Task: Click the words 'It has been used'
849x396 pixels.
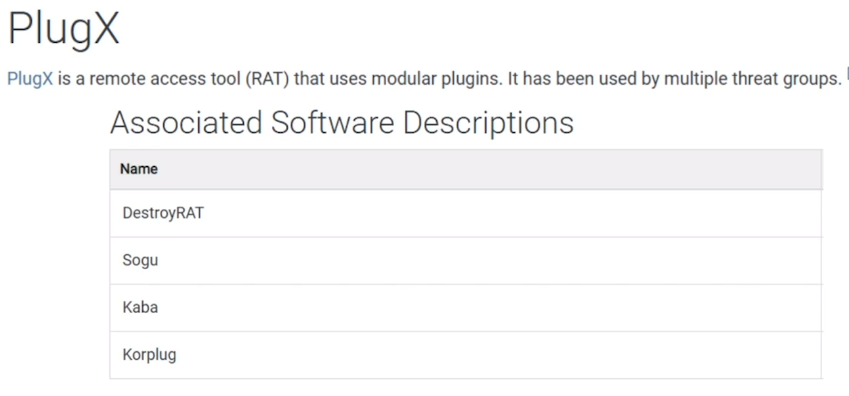Action: 570,79
